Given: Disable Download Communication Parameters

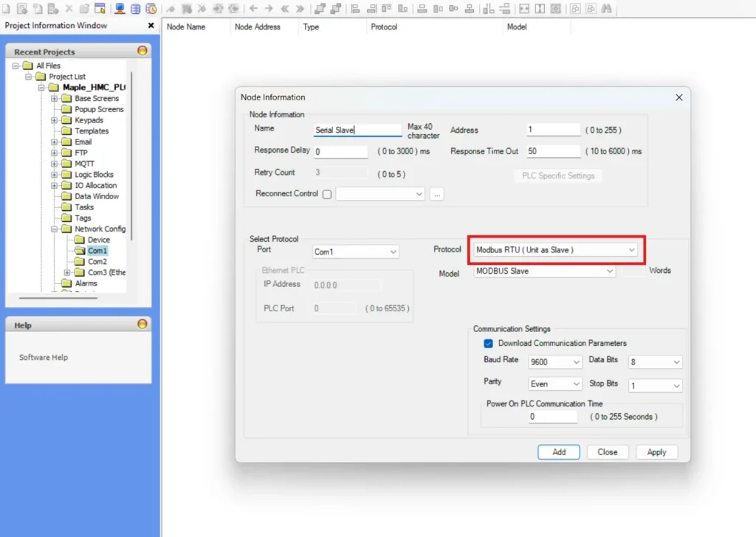Looking at the screenshot, I should 488,343.
